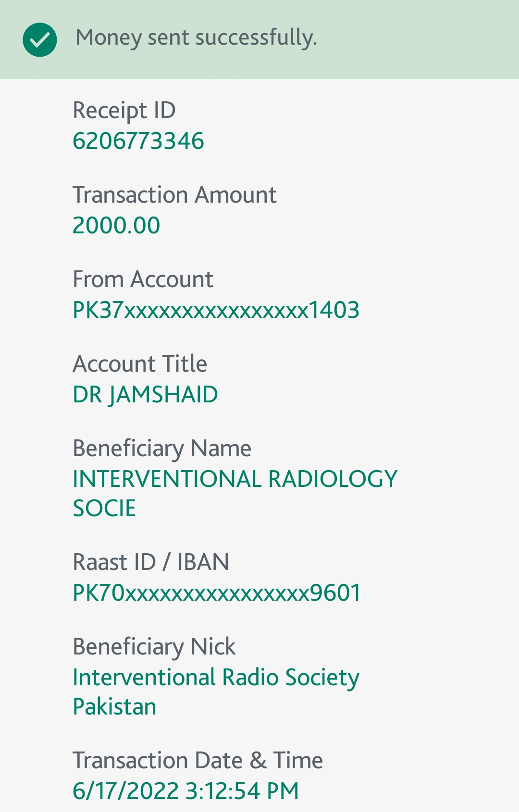This screenshot has height=812, width=519.
Task: Click the From Account label
Action: click(x=143, y=279)
